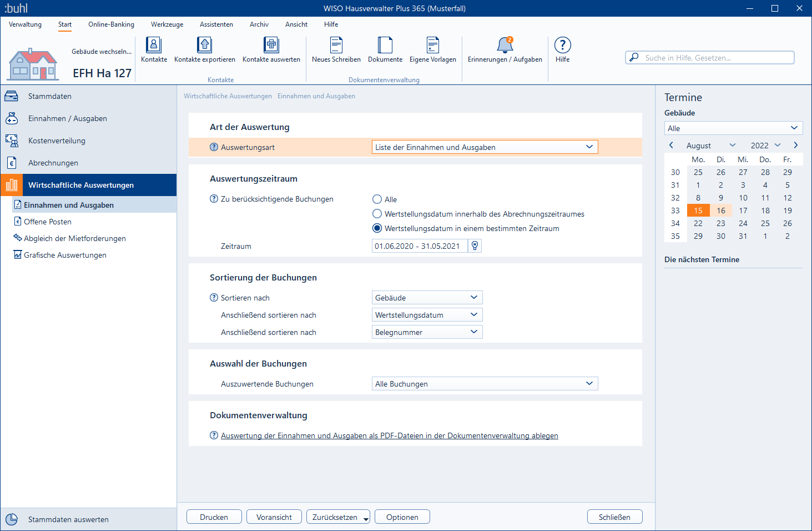Go to next month in calendar
The height and width of the screenshot is (531, 812).
795,145
